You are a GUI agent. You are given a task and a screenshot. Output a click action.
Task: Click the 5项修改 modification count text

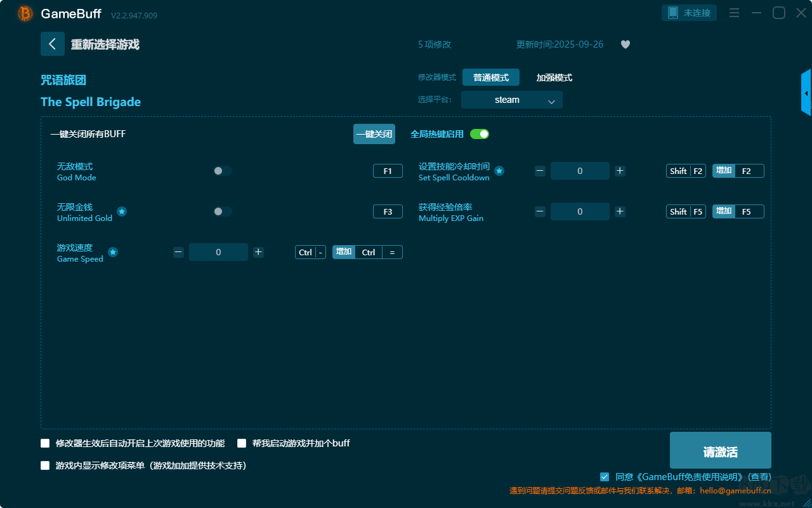tap(435, 44)
